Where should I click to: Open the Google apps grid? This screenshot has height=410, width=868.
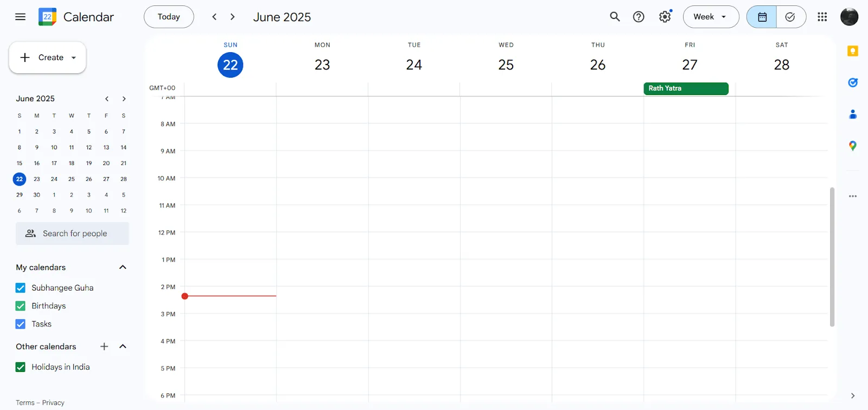[822, 17]
